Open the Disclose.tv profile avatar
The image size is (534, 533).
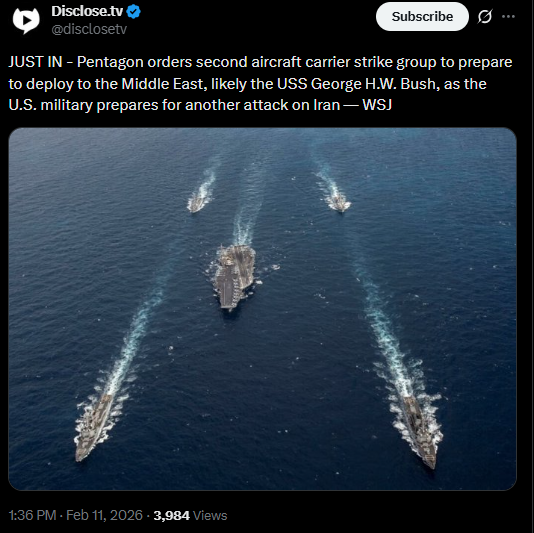[x=26, y=20]
